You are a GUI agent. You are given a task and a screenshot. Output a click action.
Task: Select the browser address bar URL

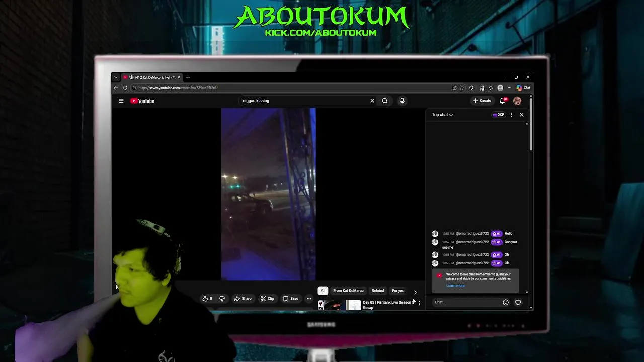[178, 88]
